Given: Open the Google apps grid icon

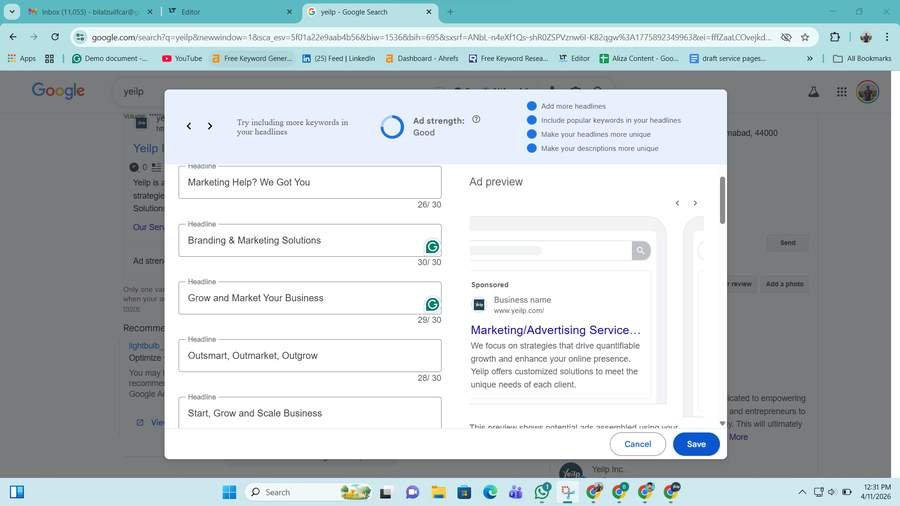Looking at the screenshot, I should point(841,91).
